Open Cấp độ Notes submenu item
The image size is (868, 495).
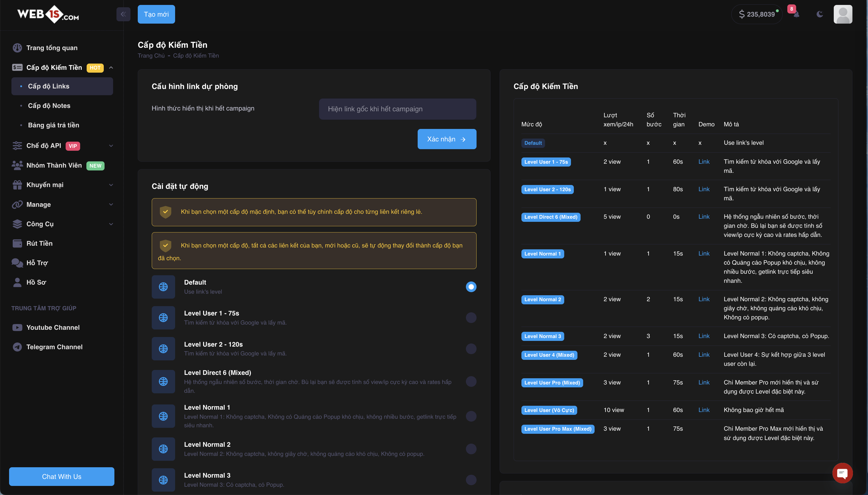point(62,106)
